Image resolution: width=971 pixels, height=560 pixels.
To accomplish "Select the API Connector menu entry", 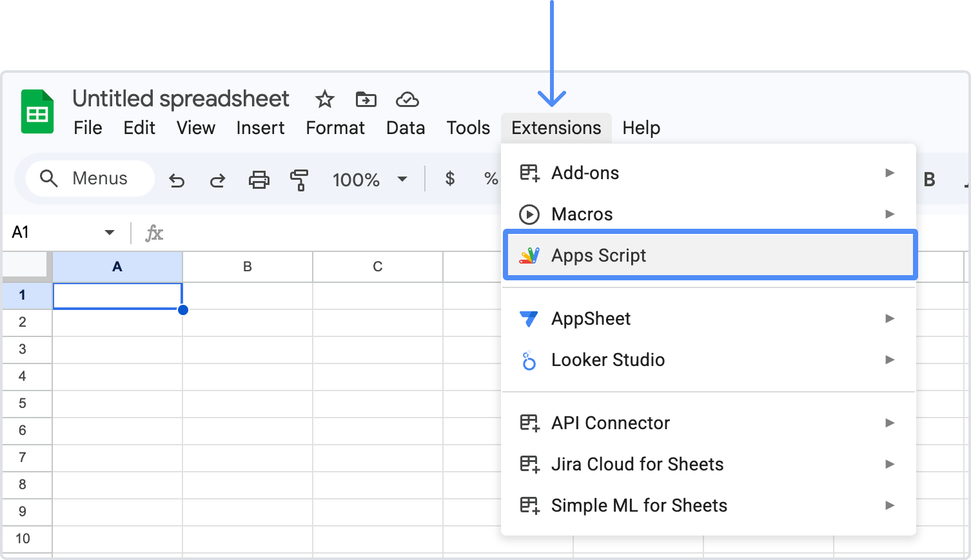I will coord(709,423).
